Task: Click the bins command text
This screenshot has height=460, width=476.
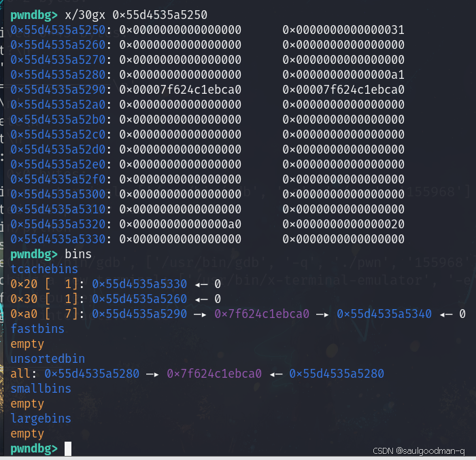Action: coord(78,254)
